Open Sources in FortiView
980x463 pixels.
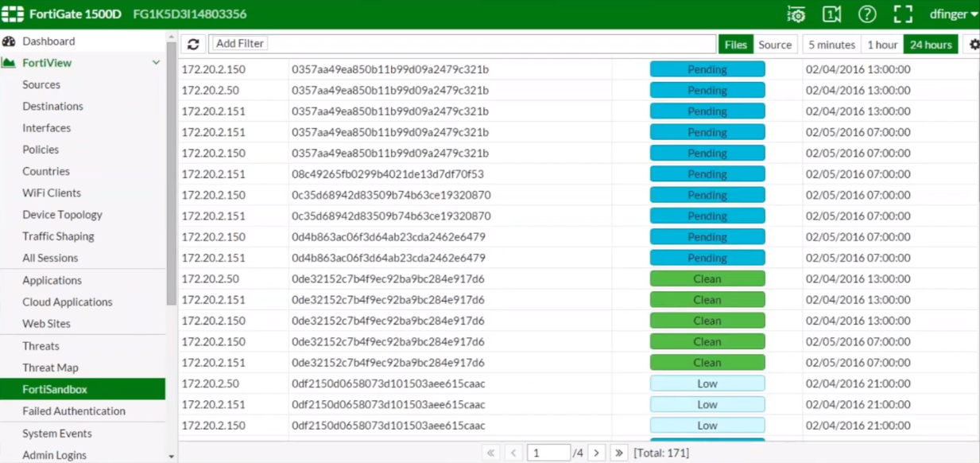pos(41,84)
